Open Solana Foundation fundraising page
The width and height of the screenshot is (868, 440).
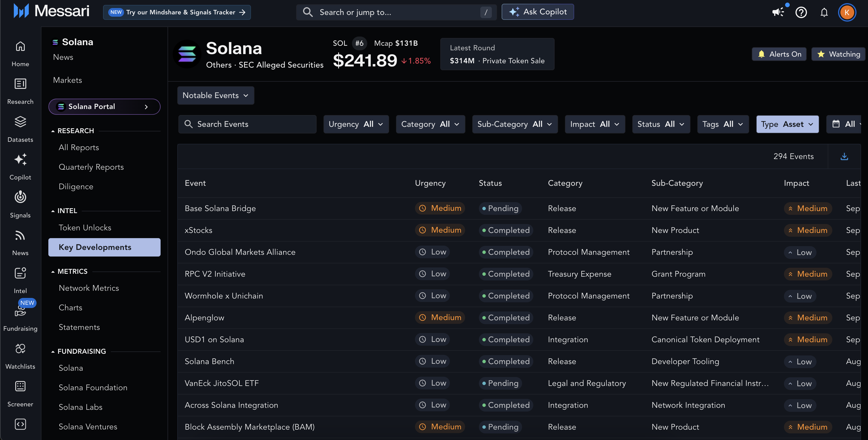point(93,387)
